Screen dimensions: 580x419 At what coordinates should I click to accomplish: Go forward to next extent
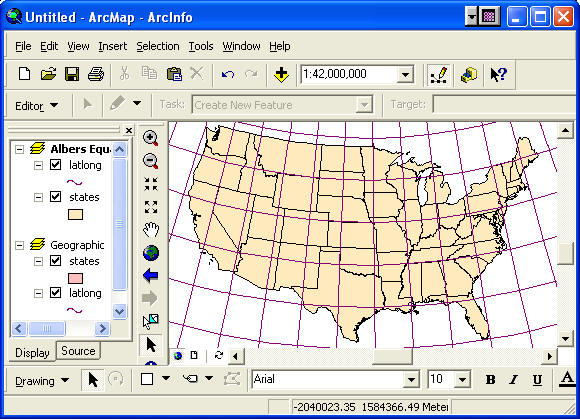coord(150,298)
